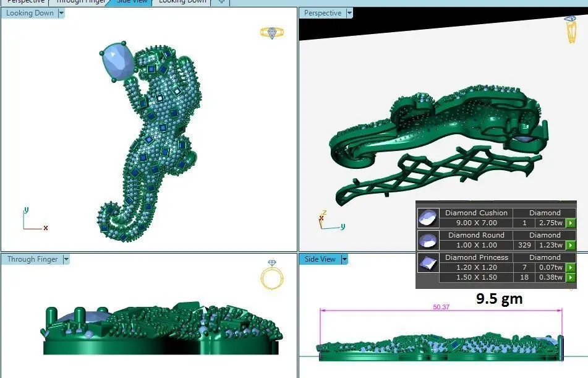The image size is (588, 378).
Task: Click the green arrow beside 0.07tw
Action: point(570,267)
